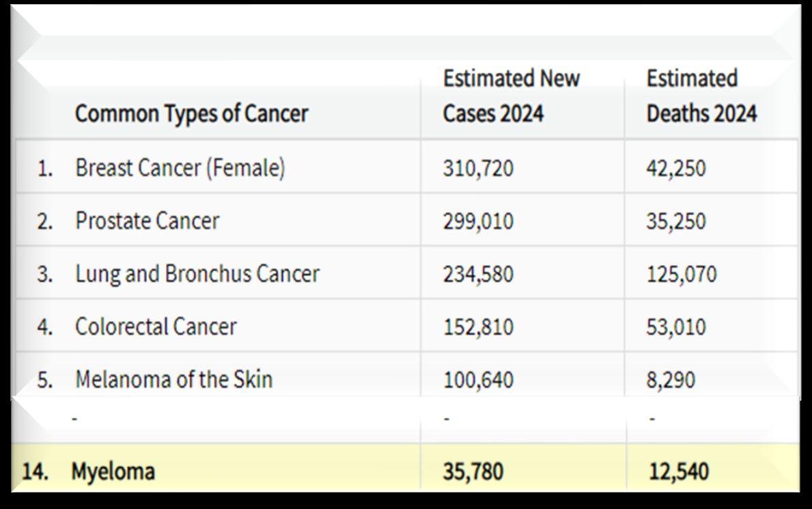
Task: Click the 234,580 new cases value
Action: [477, 274]
